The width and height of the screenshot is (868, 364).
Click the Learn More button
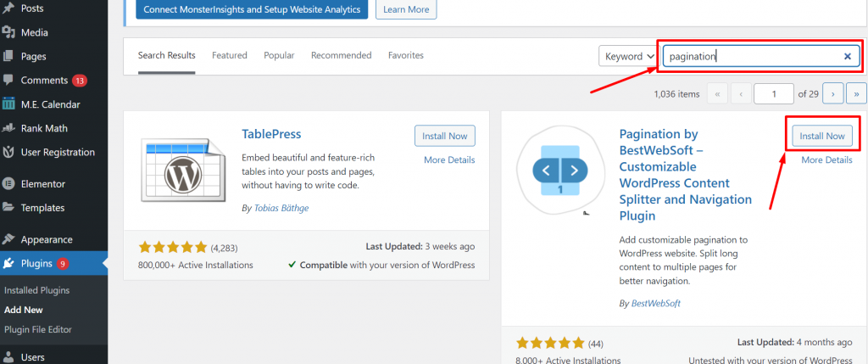click(406, 9)
